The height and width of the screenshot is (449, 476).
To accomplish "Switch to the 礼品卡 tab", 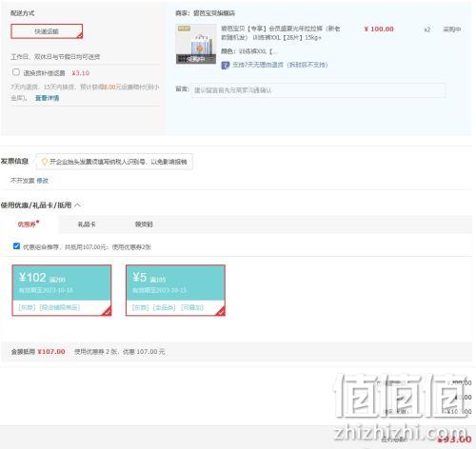I will (87, 224).
